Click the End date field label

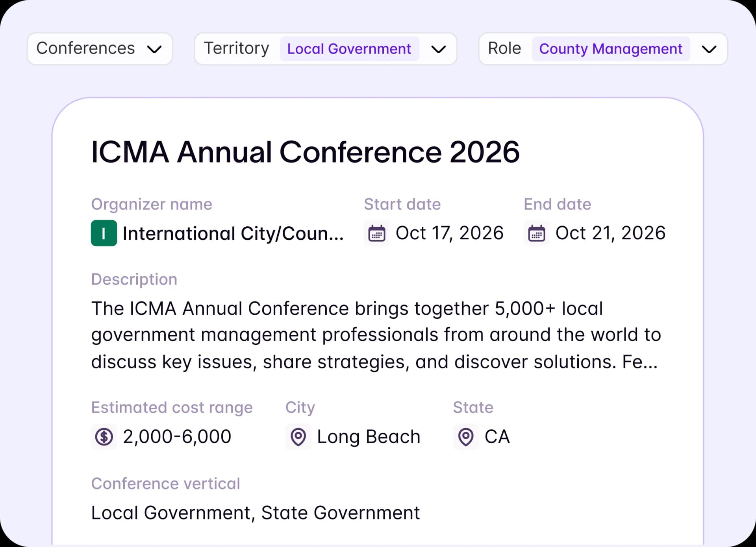[x=558, y=204]
